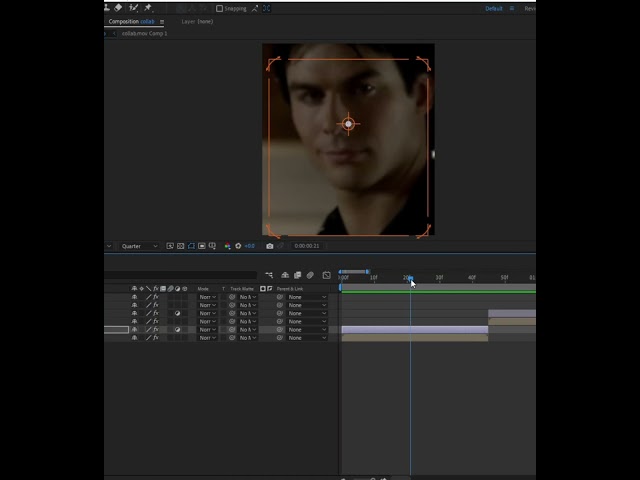Screen dimensions: 640x480
Task: Click the Motion Blur column header icon
Action: point(170,289)
